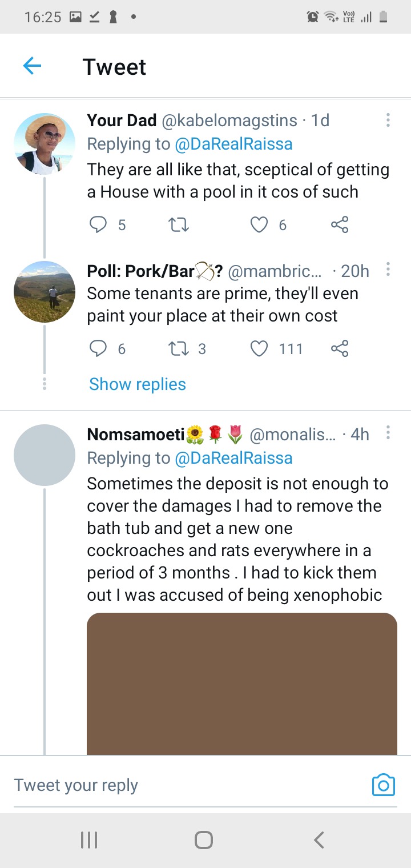Image resolution: width=411 pixels, height=868 pixels.
Task: View Your Dad's profile picture
Action: coord(45,143)
